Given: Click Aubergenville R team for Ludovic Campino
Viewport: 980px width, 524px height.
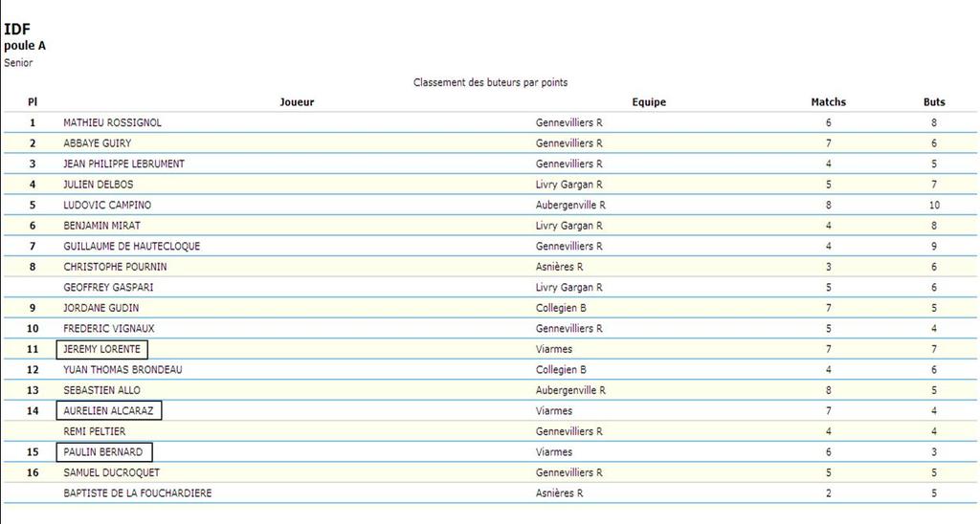Looking at the screenshot, I should click(570, 205).
